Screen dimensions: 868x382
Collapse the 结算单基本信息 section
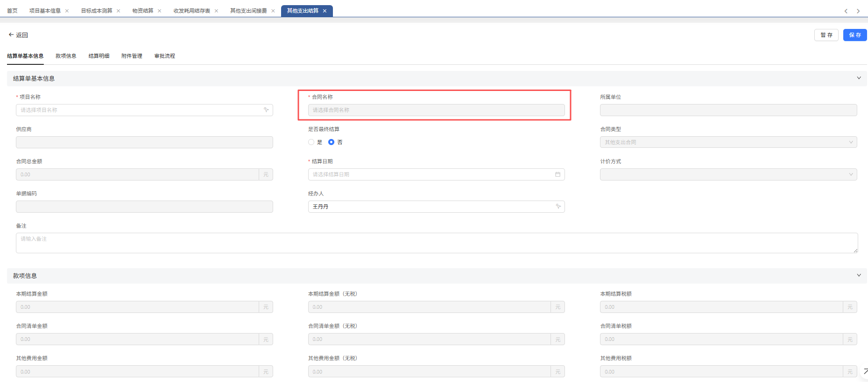click(859, 78)
